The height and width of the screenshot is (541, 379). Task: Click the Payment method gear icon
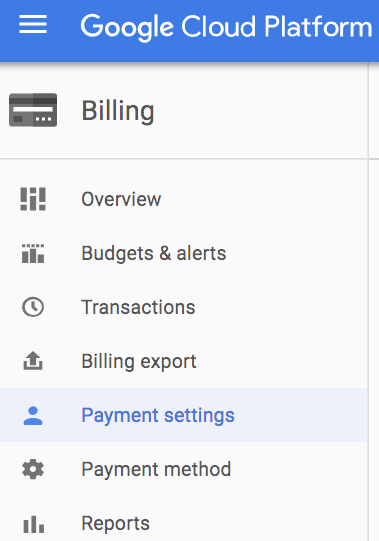click(x=33, y=469)
